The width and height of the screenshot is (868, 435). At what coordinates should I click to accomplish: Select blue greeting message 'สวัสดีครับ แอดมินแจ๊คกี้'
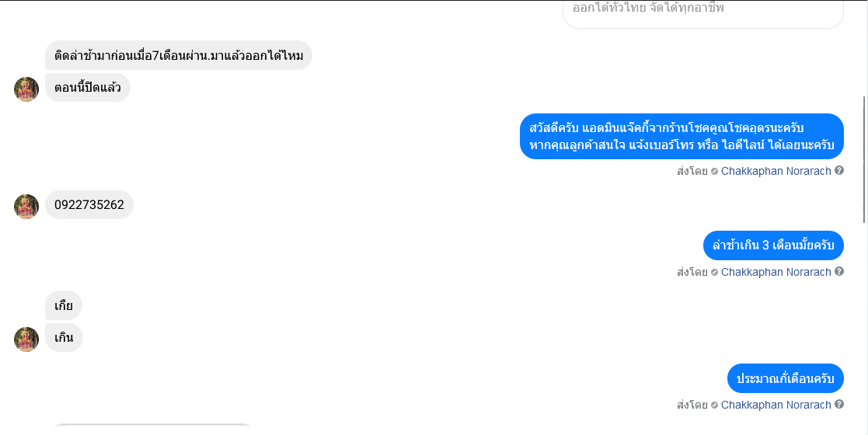[682, 136]
